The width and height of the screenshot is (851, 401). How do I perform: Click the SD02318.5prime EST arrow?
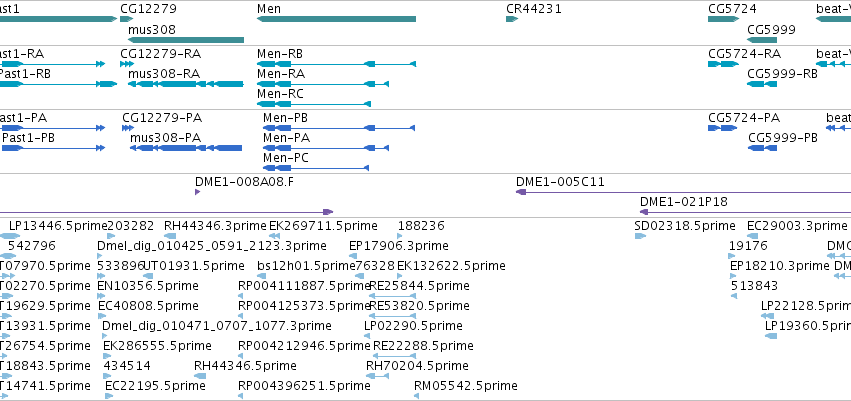coord(640,236)
